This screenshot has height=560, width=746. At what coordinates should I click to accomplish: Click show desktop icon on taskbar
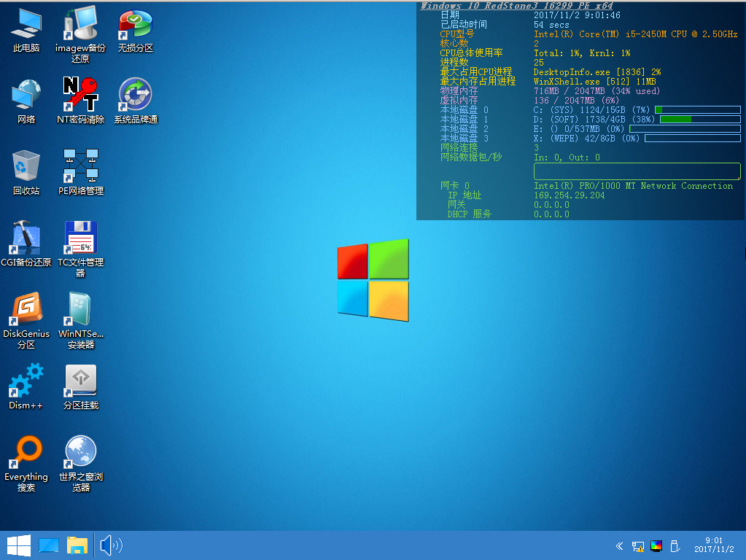49,545
